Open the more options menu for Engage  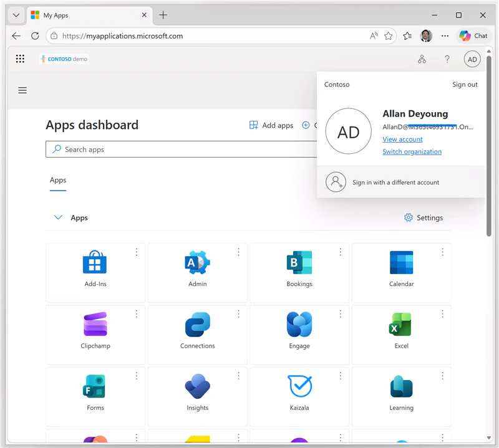click(341, 314)
